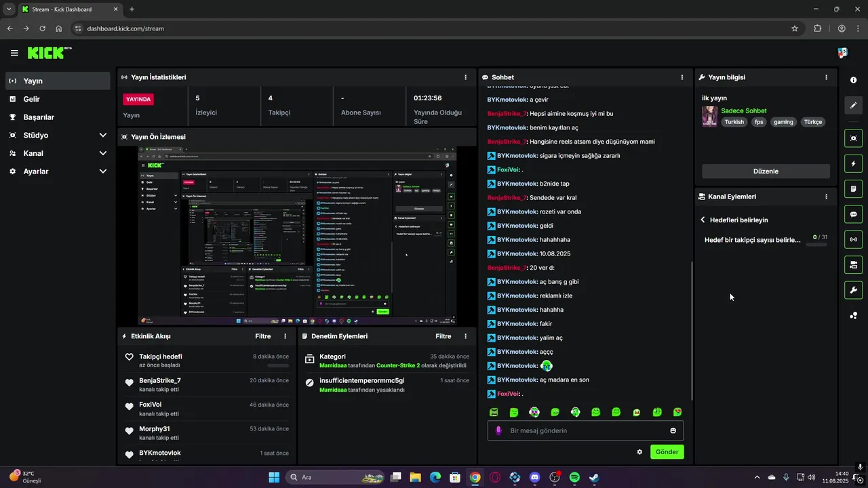Open chat settings gear beside Gönder
Viewport: 868px width, 488px height.
[x=639, y=452]
